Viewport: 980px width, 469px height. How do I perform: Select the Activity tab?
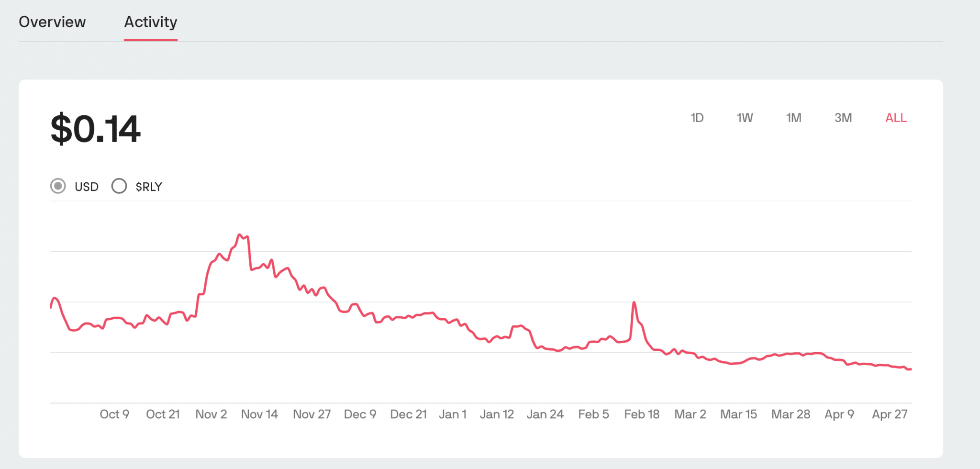tap(151, 22)
